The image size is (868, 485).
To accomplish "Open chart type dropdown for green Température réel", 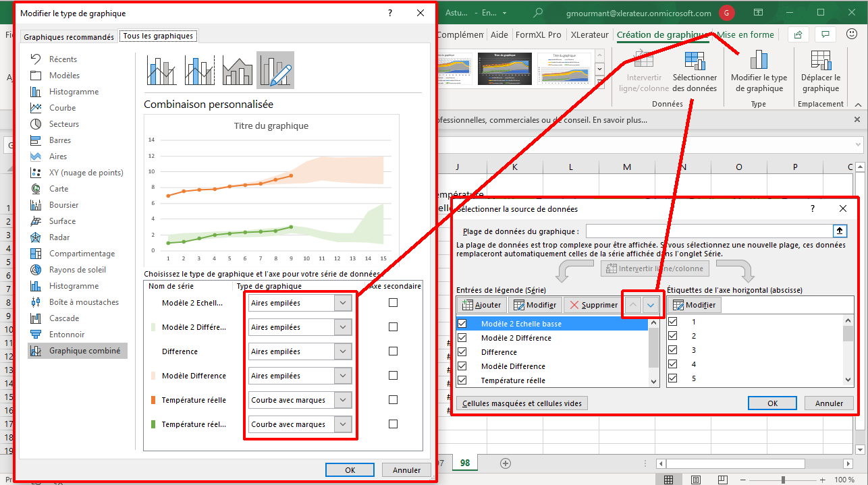I will 343,424.
